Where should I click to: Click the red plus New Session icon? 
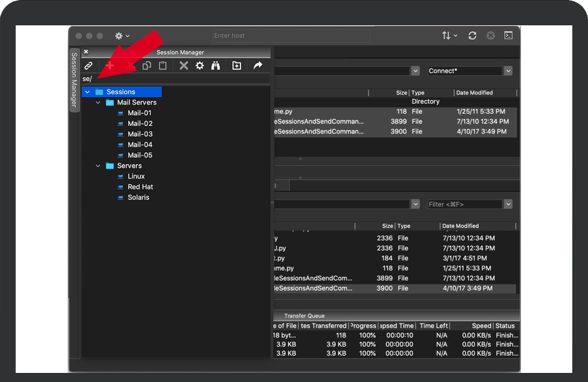pos(109,66)
